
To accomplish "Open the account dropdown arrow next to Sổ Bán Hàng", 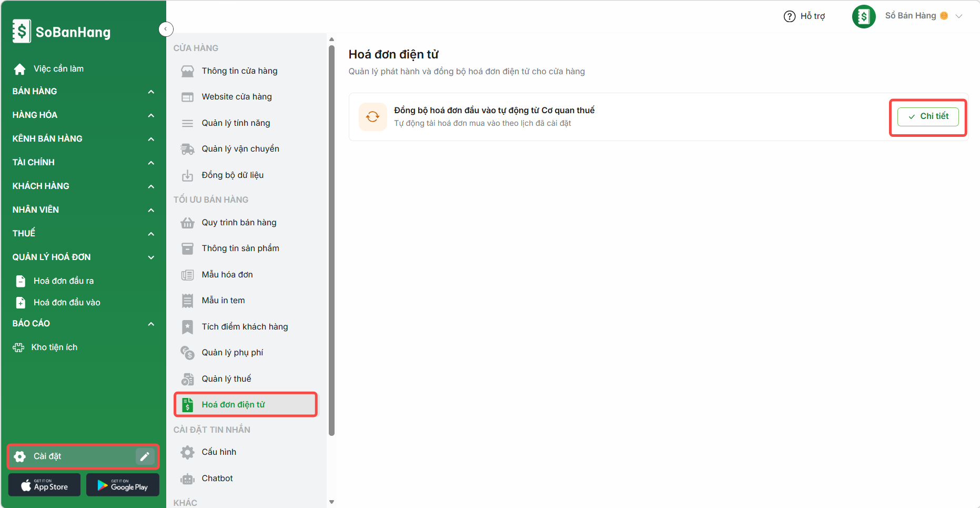I will tap(958, 16).
